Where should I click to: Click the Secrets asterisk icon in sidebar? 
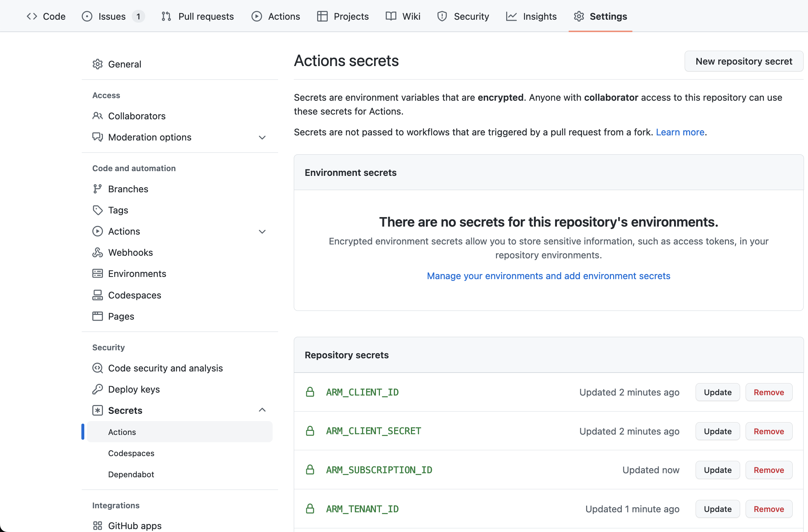click(97, 410)
